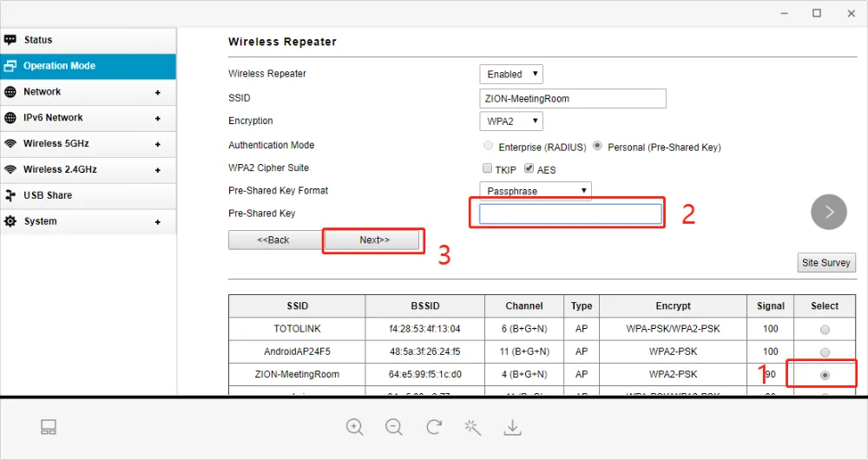Uncheck the AES cipher checkbox
Screen dimensions: 868x460
point(529,168)
